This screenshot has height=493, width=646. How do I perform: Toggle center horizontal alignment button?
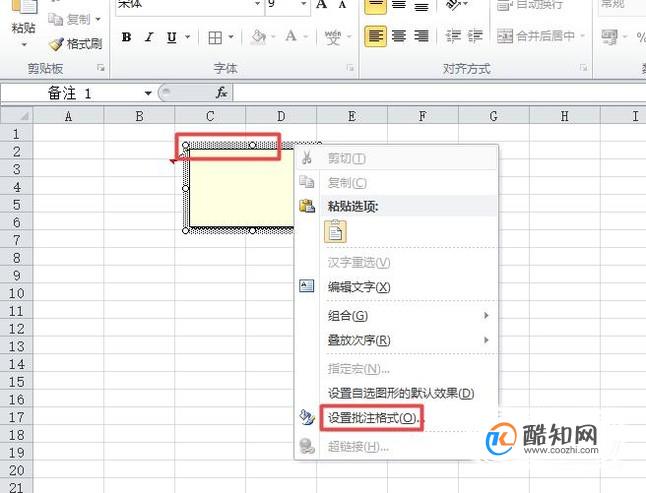click(x=398, y=37)
